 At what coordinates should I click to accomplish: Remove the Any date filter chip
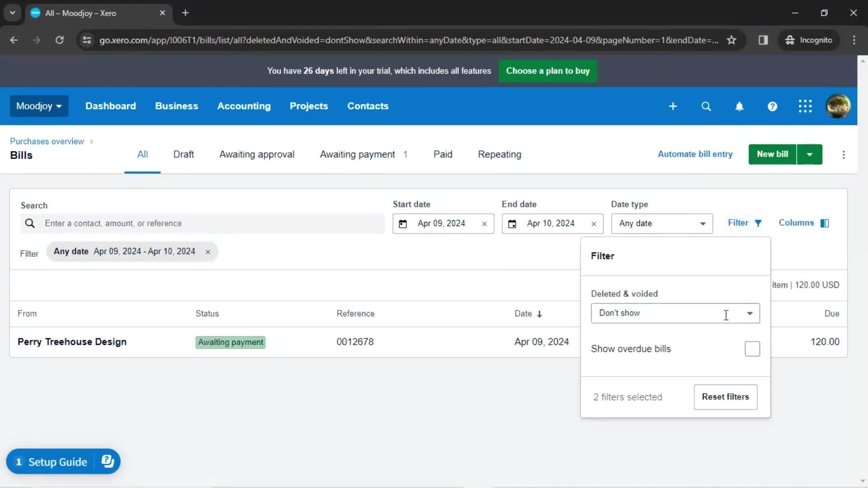tap(208, 252)
